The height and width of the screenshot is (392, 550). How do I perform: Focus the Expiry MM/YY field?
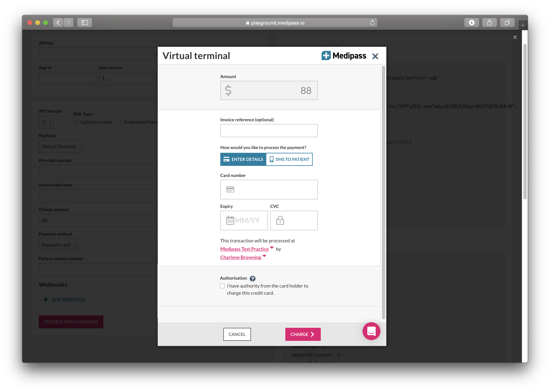(244, 220)
